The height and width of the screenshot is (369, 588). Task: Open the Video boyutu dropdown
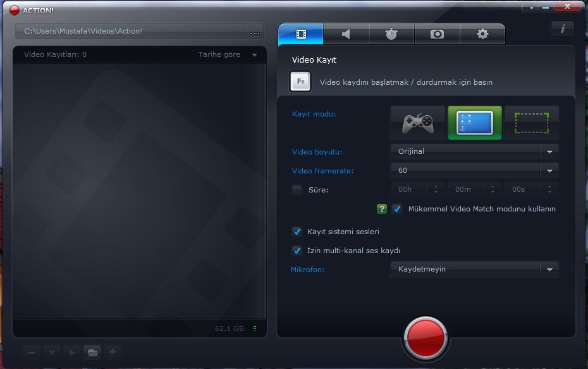coord(474,152)
